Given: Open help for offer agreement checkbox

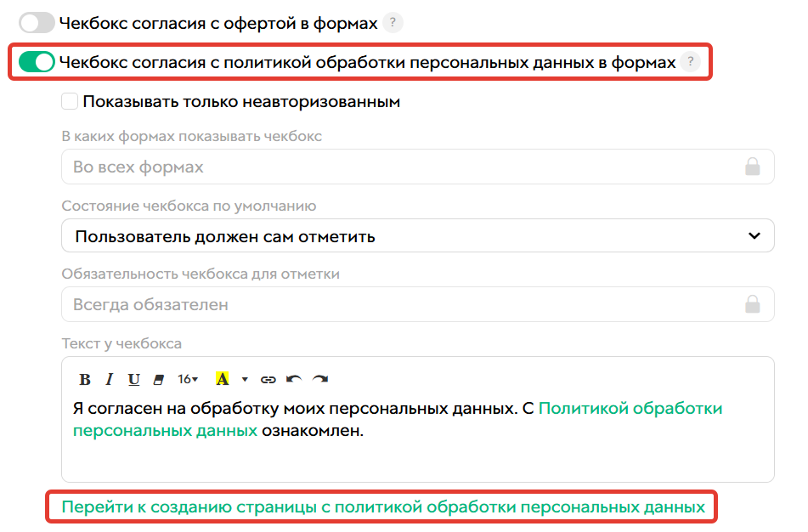Looking at the screenshot, I should pyautogui.click(x=393, y=23).
